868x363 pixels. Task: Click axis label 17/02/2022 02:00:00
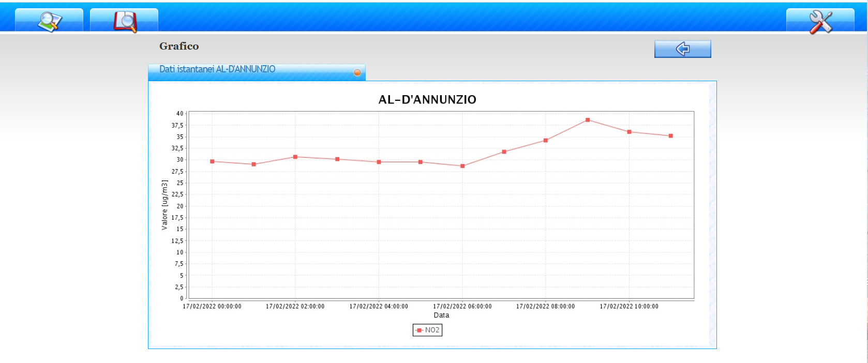pyautogui.click(x=295, y=307)
